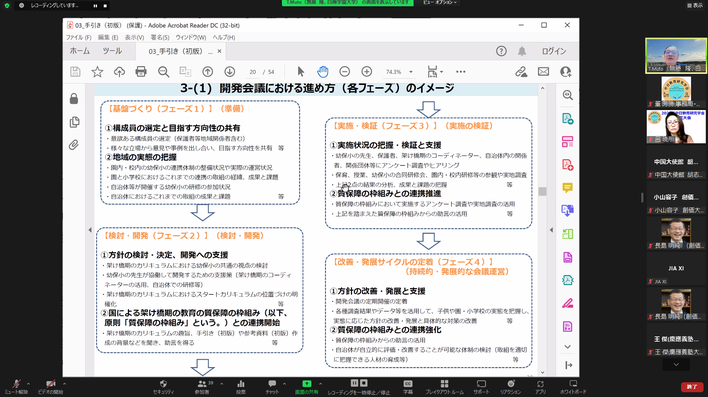
Task: Toggle Zoom chat panel
Action: [272, 387]
